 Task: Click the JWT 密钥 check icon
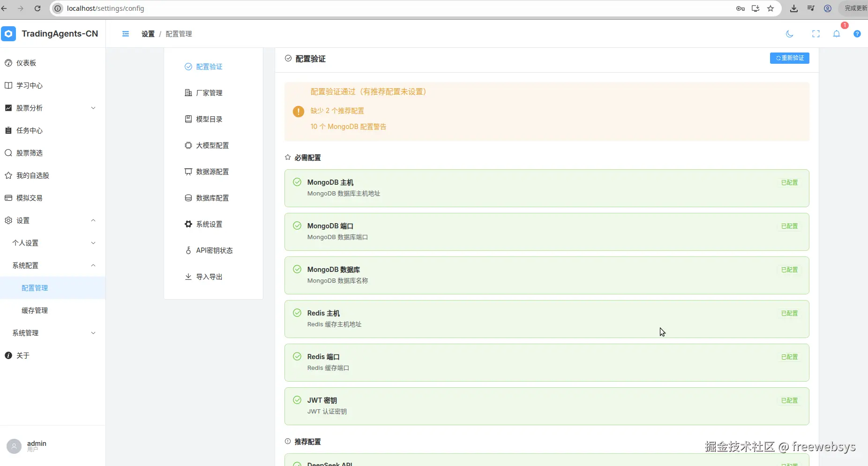(297, 400)
